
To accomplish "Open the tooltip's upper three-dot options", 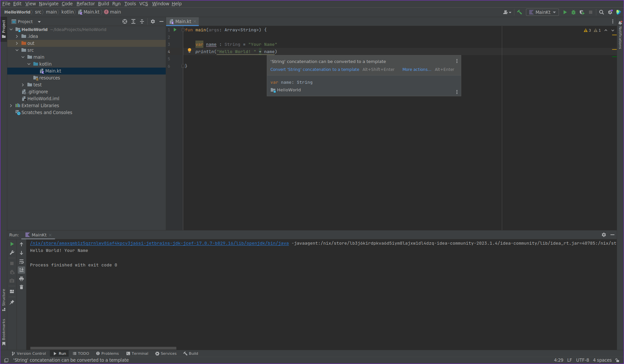I will [x=457, y=61].
